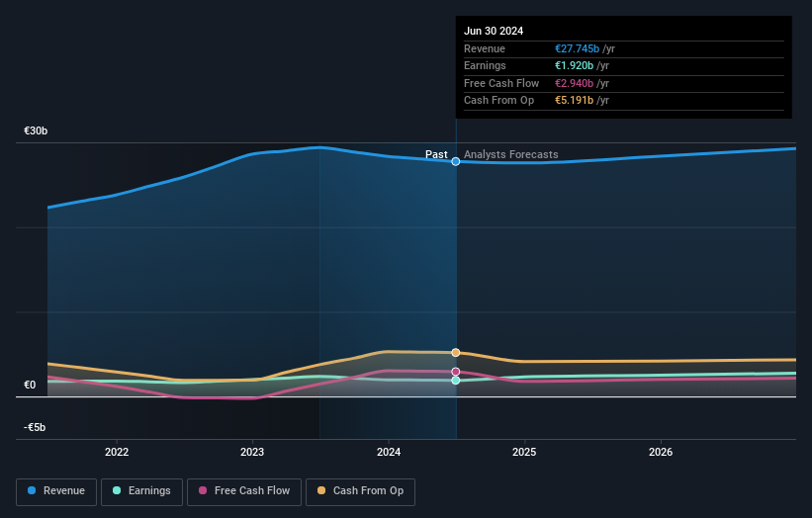Click the blue Revenue data point marker
Viewport: 812px width, 518px height.
point(456,161)
